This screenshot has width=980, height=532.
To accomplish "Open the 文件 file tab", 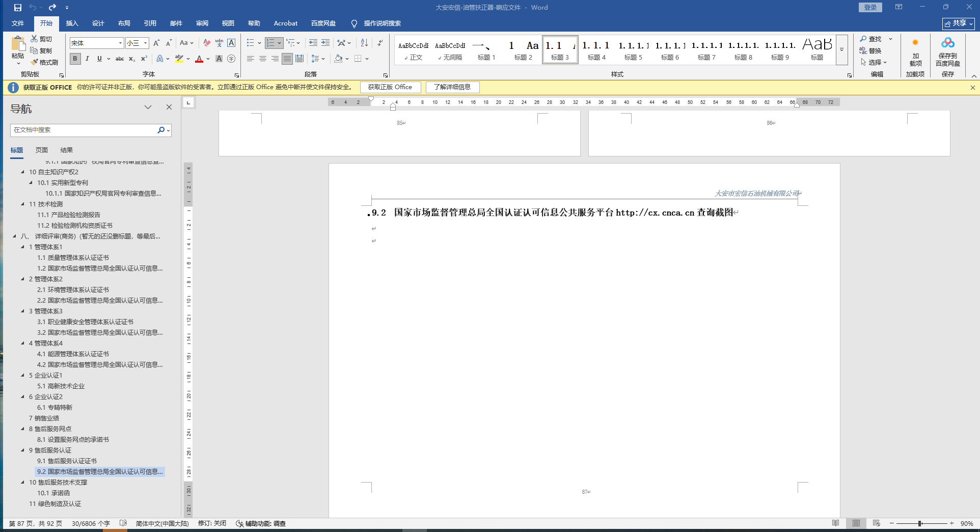I will [x=18, y=23].
